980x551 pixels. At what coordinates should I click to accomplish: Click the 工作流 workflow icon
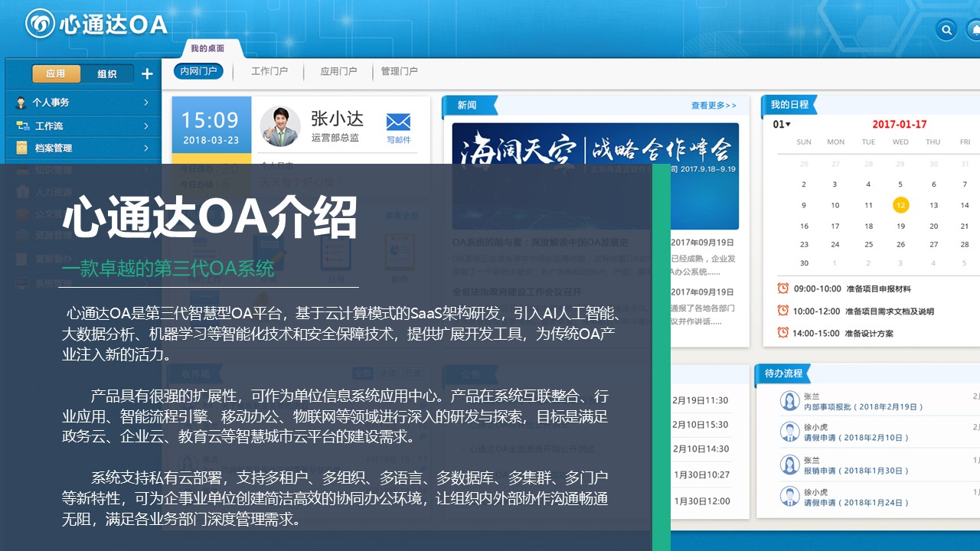[22, 126]
